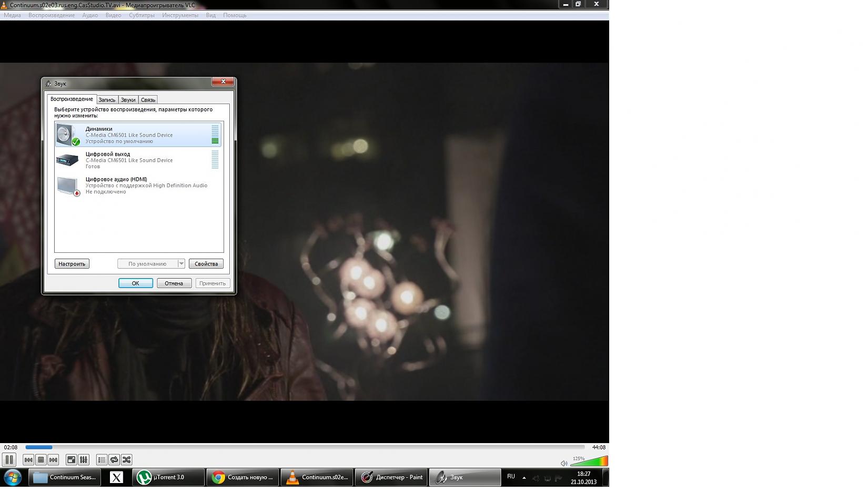Close the Звук dialog
The image size is (868, 492).
223,81
